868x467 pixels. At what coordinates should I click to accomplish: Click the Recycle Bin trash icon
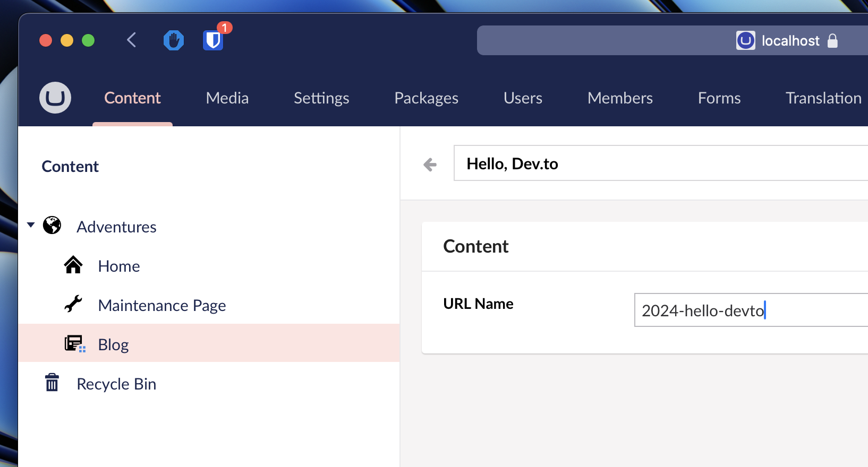click(x=52, y=383)
